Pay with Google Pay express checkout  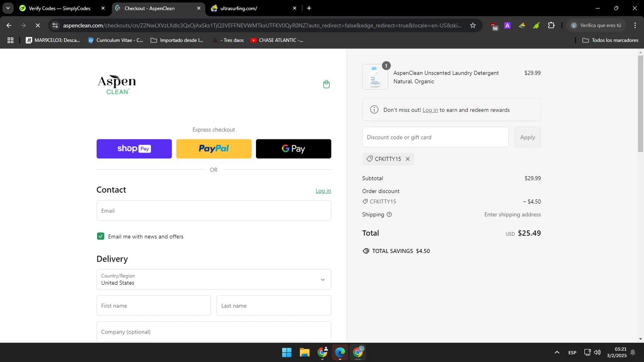pyautogui.click(x=293, y=149)
